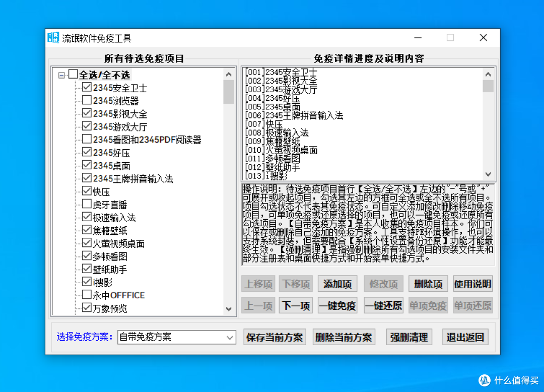This screenshot has height=392, width=544.
Task: Click 保存当前方案 button
Action: 275,337
